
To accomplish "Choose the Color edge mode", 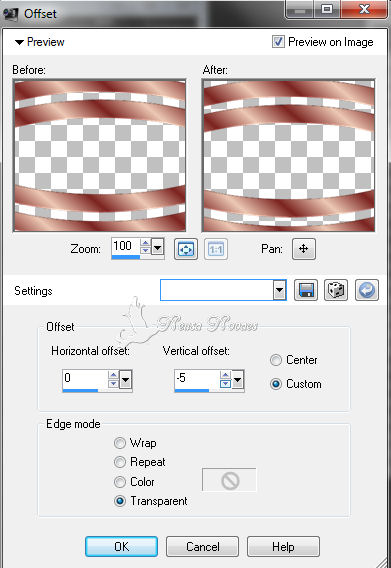I will click(x=120, y=481).
